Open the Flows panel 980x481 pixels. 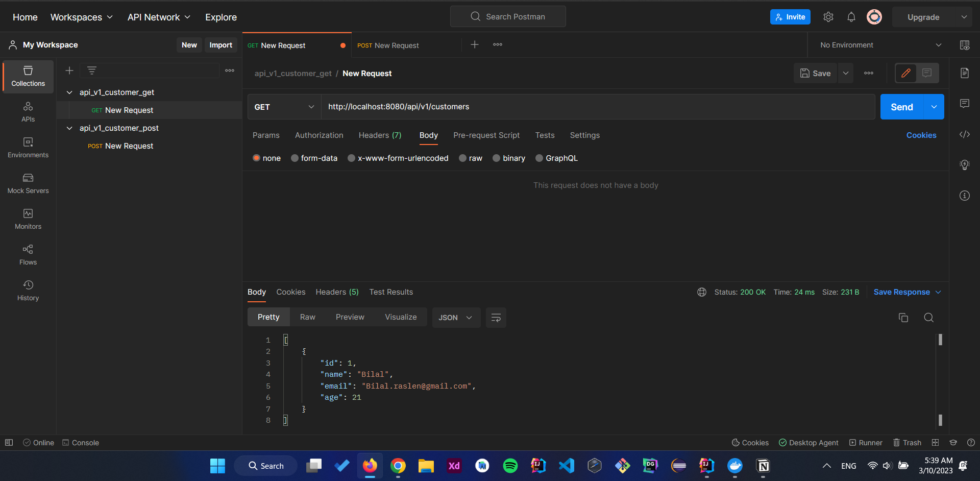click(28, 254)
